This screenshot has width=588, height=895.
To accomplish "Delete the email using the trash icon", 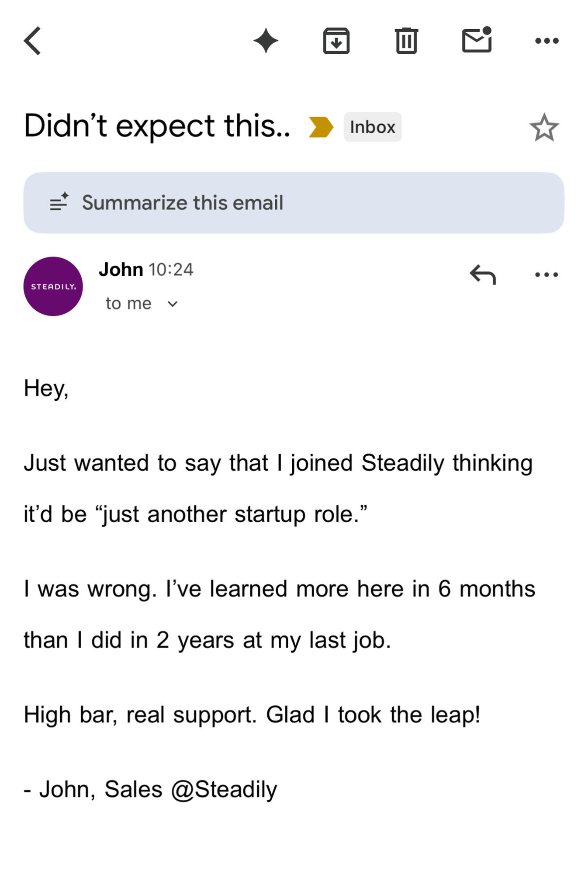I will coord(406,41).
